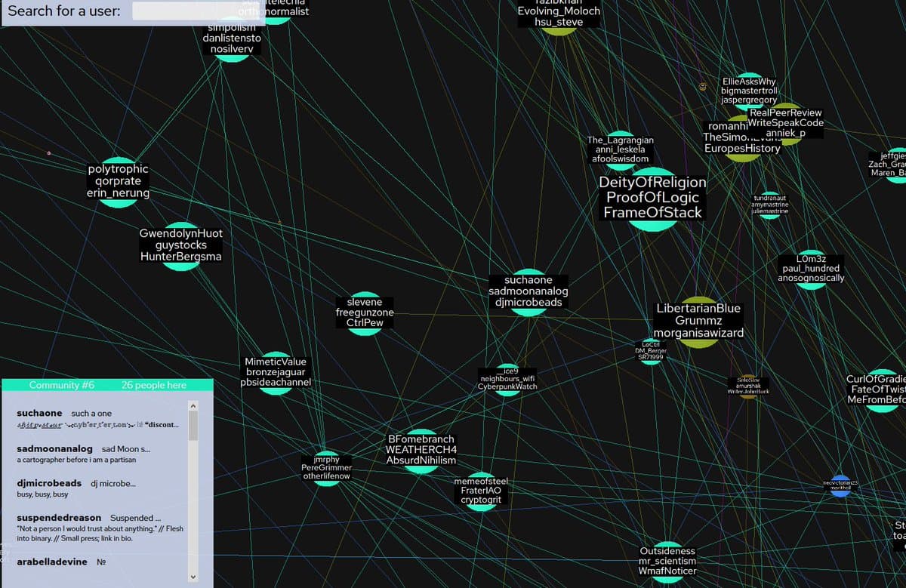Open suchaone's profile in the community panel
The height and width of the screenshot is (588, 906).
(39, 413)
